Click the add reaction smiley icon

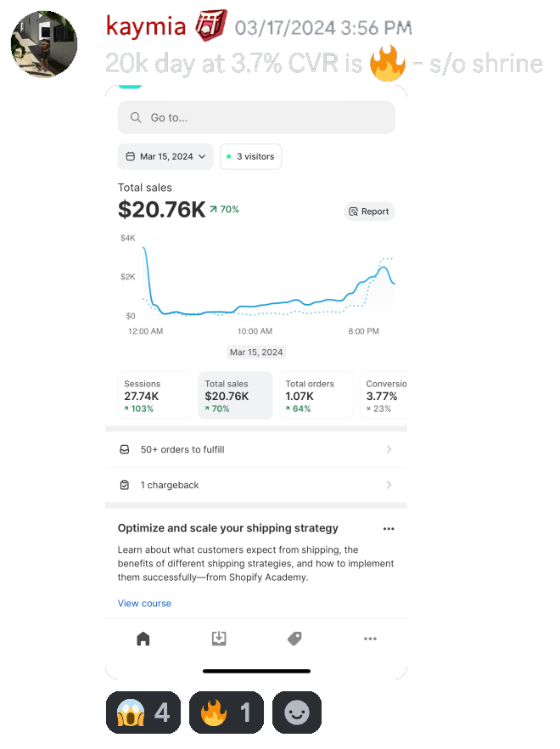[296, 712]
